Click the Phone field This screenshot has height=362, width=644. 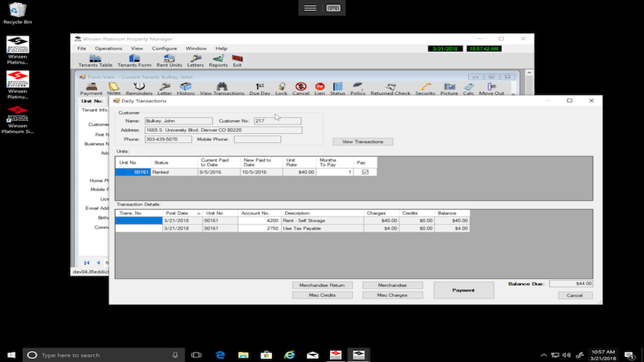point(168,139)
